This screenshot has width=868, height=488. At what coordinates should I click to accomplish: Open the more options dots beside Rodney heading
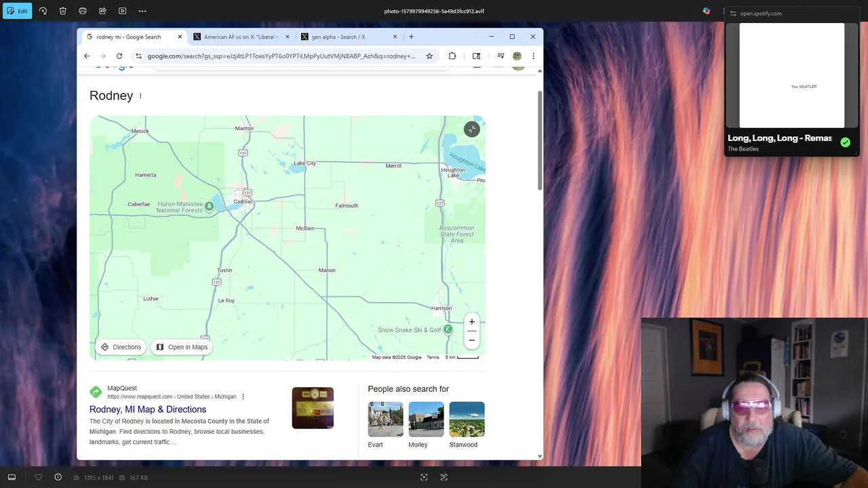pyautogui.click(x=140, y=96)
